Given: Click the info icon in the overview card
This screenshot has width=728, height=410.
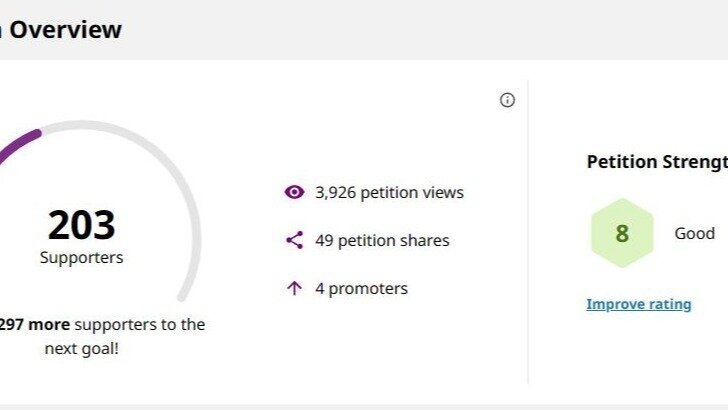Looking at the screenshot, I should click(507, 100).
